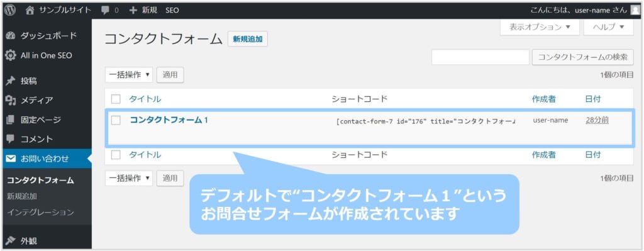644x251 pixels.
Task: Open the ダッシュボード dashboard icon
Action: tap(11, 36)
